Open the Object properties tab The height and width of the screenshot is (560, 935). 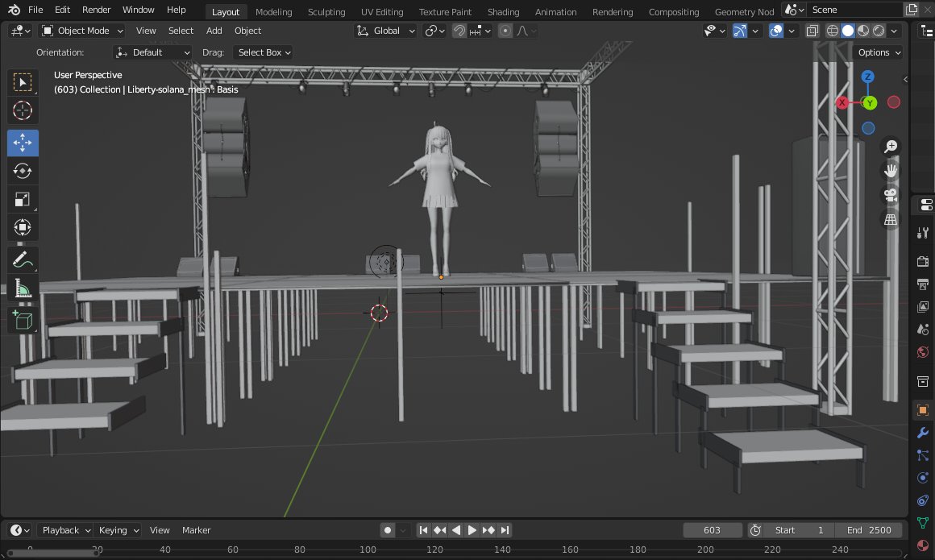(x=922, y=409)
